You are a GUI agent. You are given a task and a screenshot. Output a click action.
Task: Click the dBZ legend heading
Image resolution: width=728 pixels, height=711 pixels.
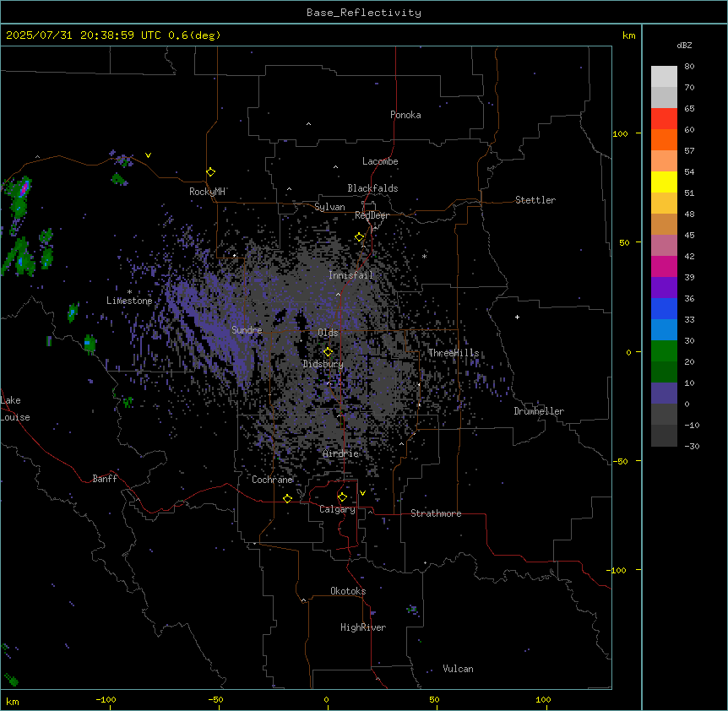coord(684,45)
